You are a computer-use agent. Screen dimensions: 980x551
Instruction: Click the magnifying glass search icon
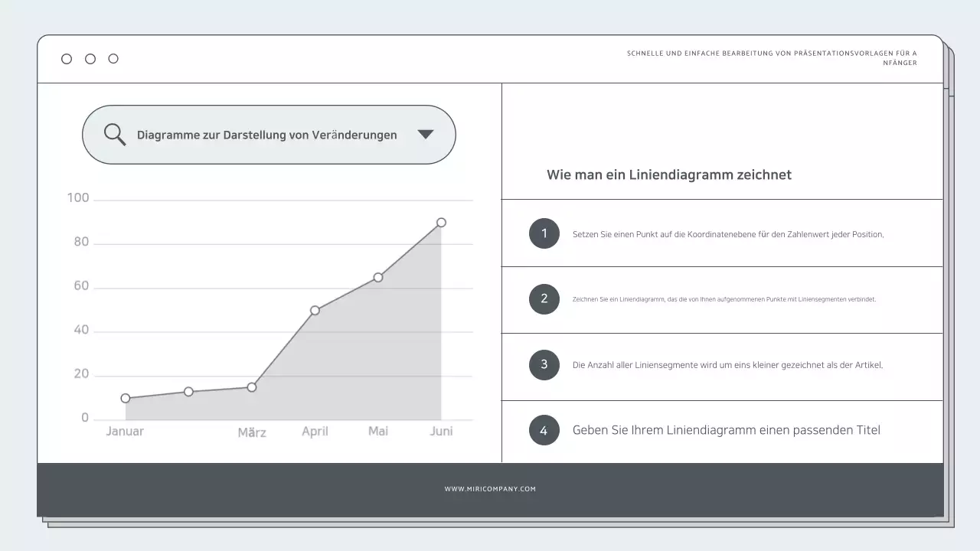(115, 134)
